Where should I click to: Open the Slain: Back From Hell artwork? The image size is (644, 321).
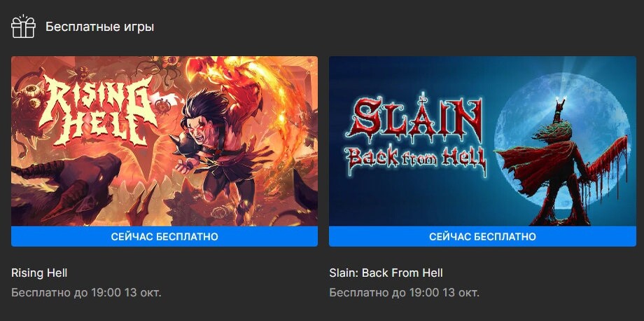482,141
